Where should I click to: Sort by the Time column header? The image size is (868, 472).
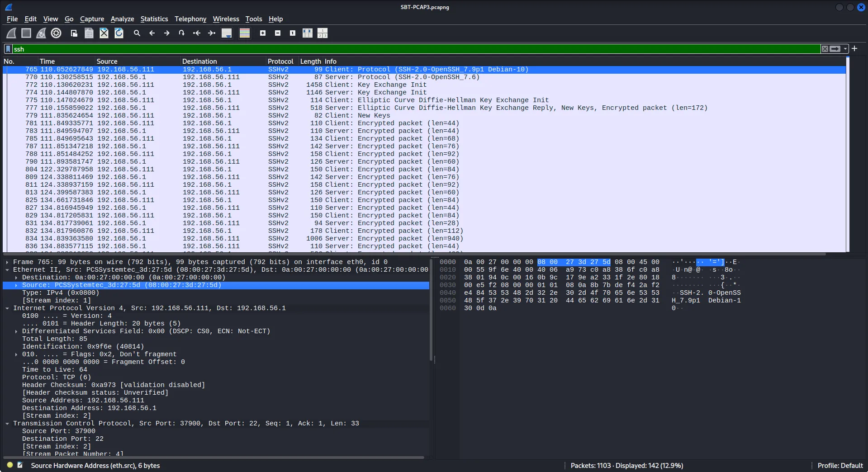click(66, 61)
